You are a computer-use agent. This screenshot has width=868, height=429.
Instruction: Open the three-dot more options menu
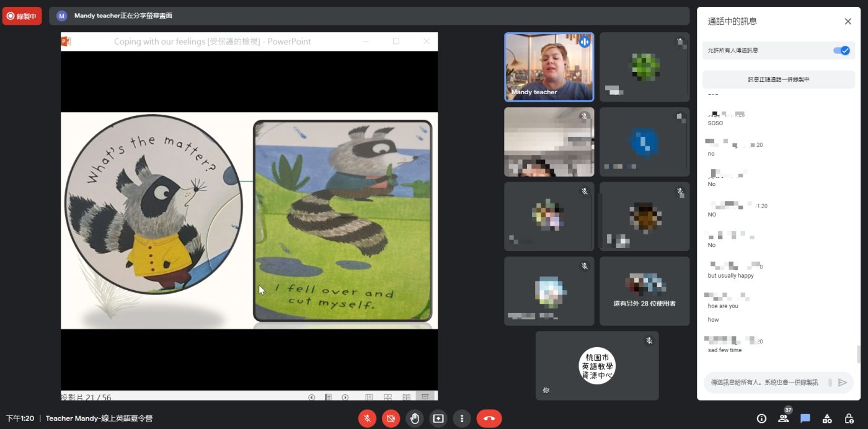[462, 418]
